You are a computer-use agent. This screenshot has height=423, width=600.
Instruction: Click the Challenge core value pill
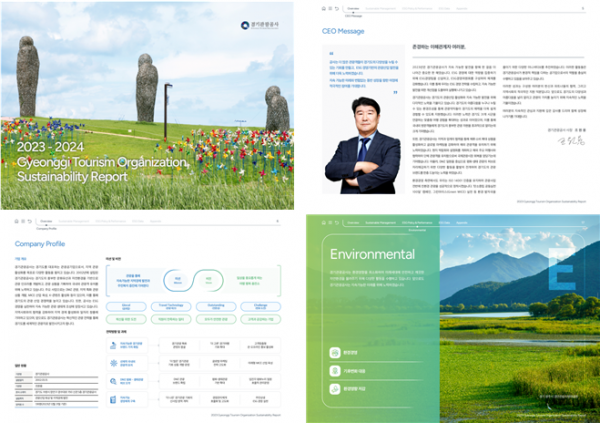pyautogui.click(x=261, y=307)
